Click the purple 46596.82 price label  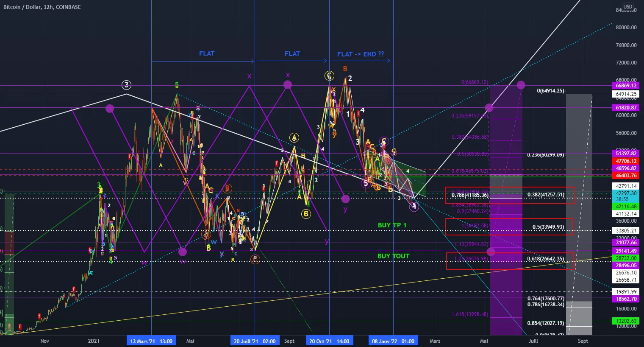(626, 168)
